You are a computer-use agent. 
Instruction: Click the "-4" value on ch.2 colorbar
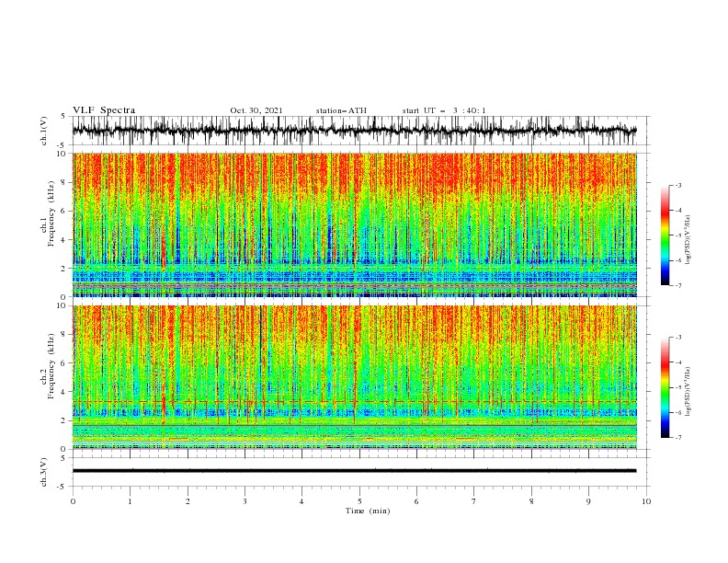(x=678, y=362)
